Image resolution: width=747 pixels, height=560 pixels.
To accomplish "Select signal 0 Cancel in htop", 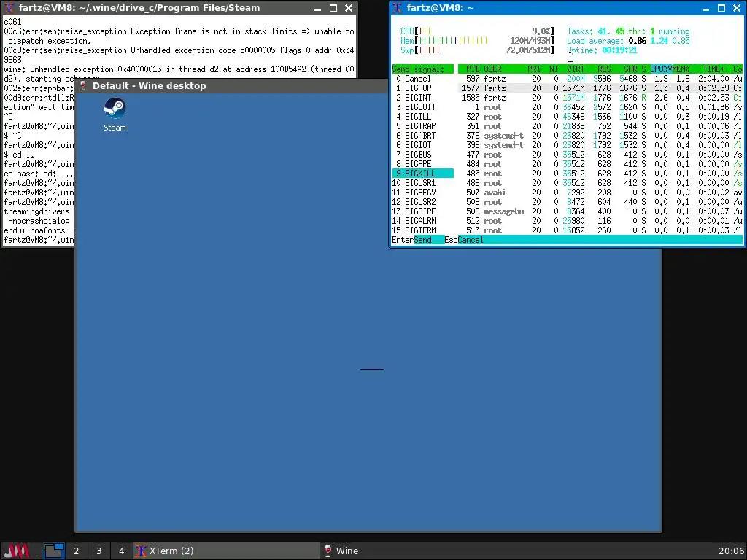I will tap(422, 79).
